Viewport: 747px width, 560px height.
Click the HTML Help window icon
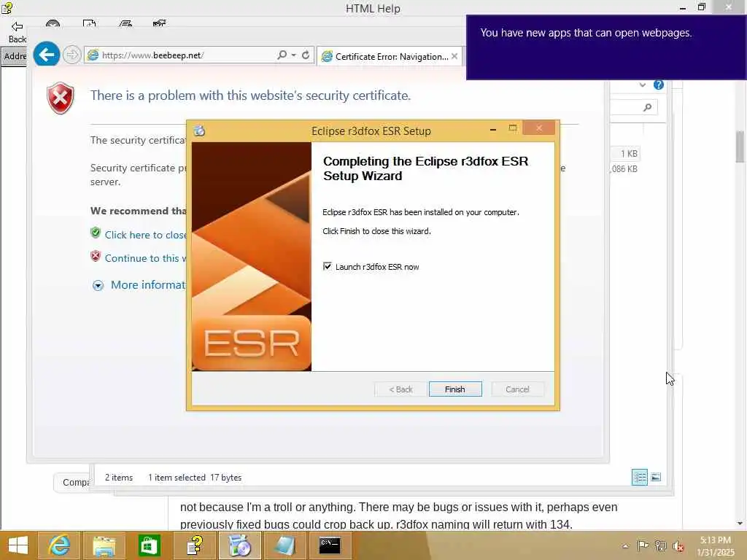point(7,7)
